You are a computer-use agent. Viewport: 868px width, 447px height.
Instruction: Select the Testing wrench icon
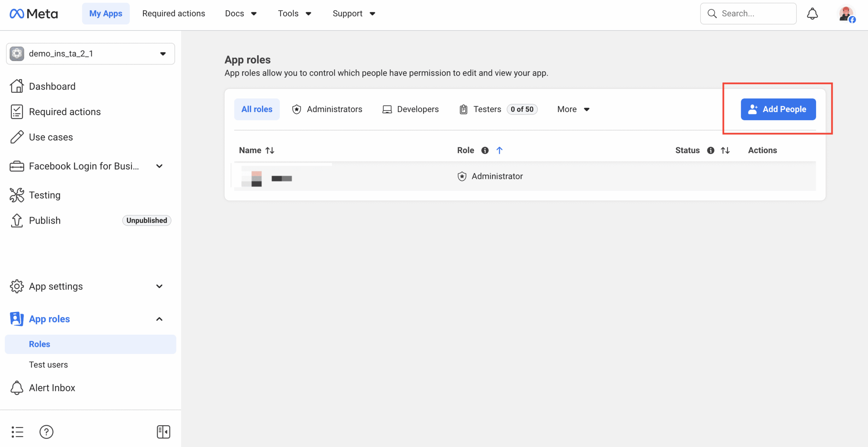(17, 195)
